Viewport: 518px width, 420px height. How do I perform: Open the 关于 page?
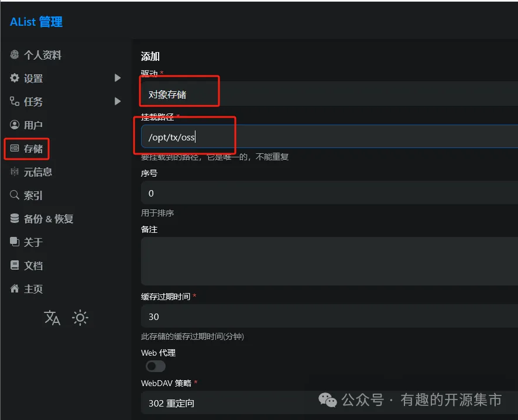(33, 242)
